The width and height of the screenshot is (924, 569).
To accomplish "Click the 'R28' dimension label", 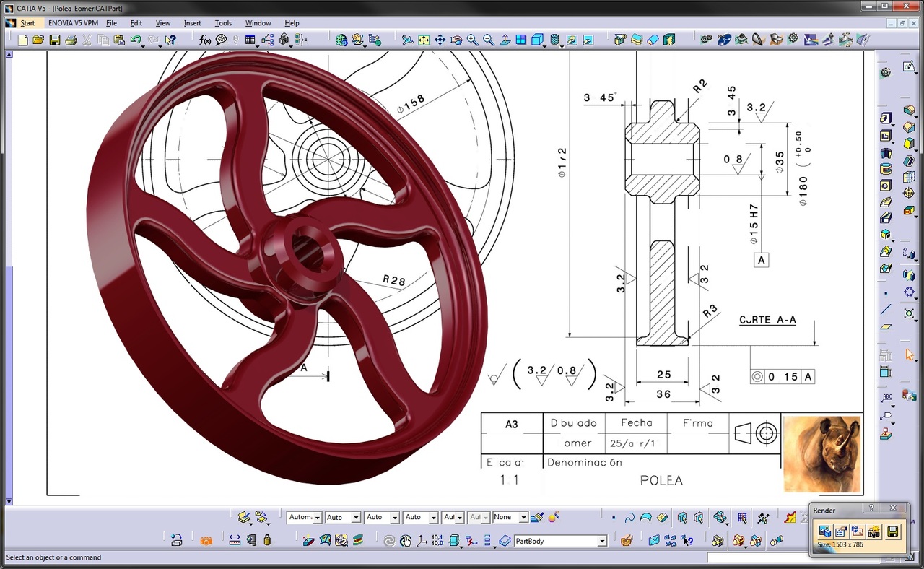I will point(394,280).
